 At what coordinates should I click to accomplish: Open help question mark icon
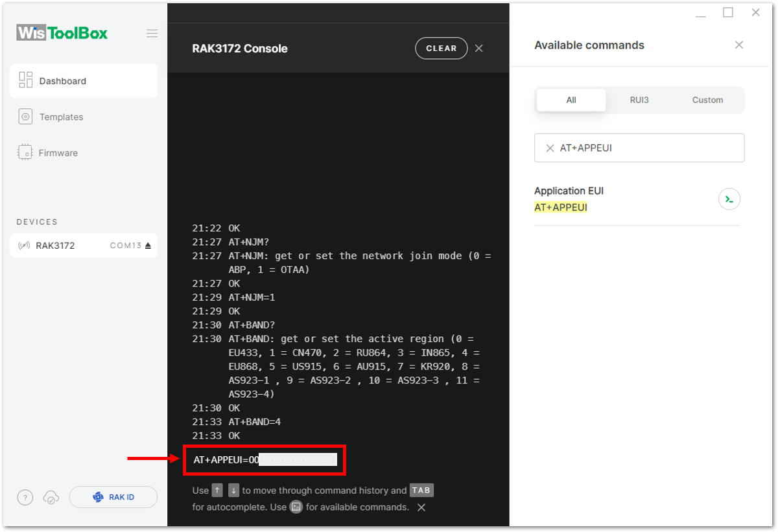[25, 498]
